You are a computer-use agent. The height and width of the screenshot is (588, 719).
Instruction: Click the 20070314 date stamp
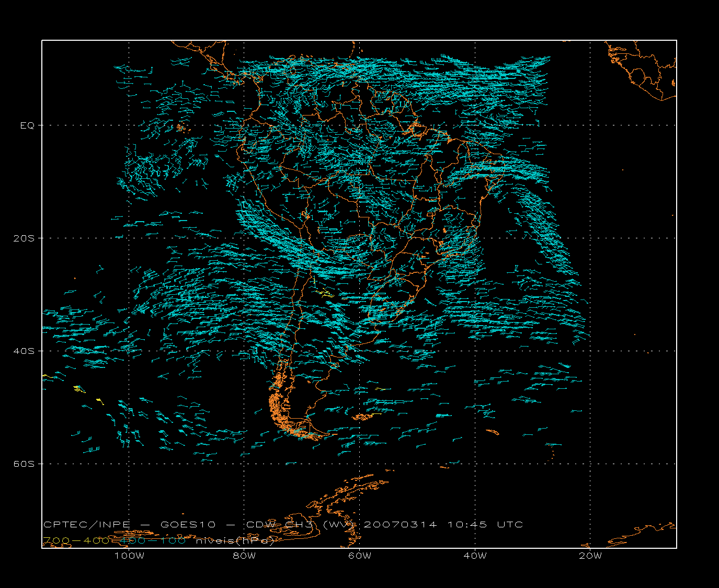(400, 525)
